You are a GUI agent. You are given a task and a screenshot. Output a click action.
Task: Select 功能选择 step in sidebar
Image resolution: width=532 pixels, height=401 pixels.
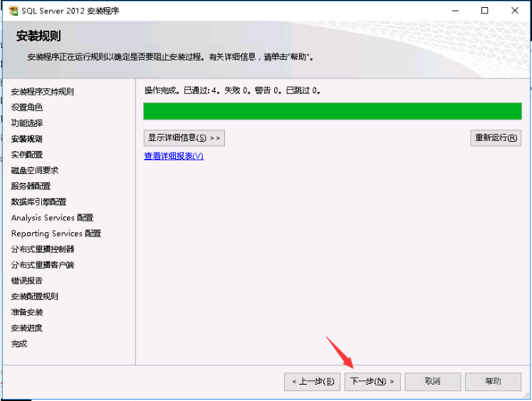27,123
